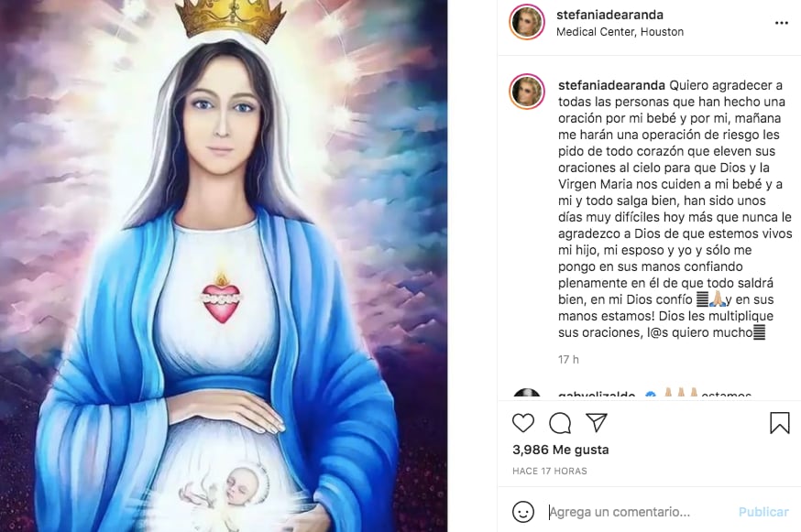801x532 pixels.
Task: Click stefaniadearanda profile picture in the header
Action: pyautogui.click(x=527, y=23)
